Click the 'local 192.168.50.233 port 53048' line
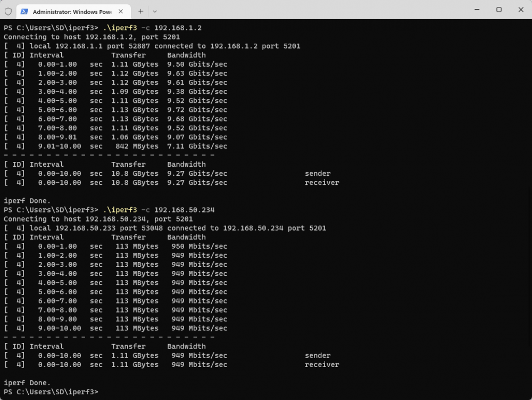 point(165,228)
